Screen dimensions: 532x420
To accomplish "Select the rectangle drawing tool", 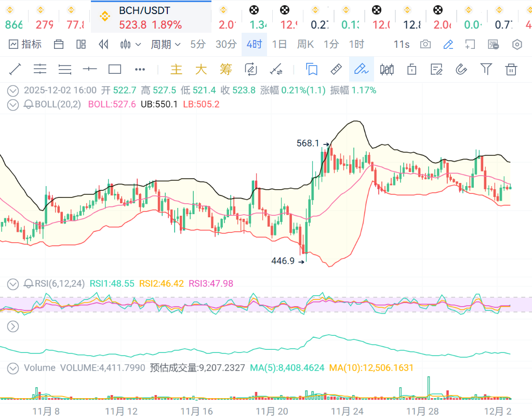I will 114,69.
